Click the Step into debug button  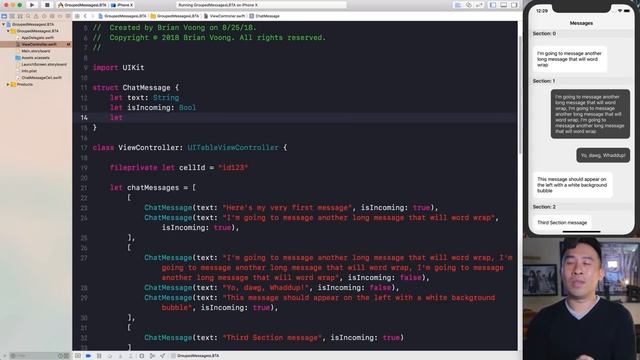coord(120,356)
